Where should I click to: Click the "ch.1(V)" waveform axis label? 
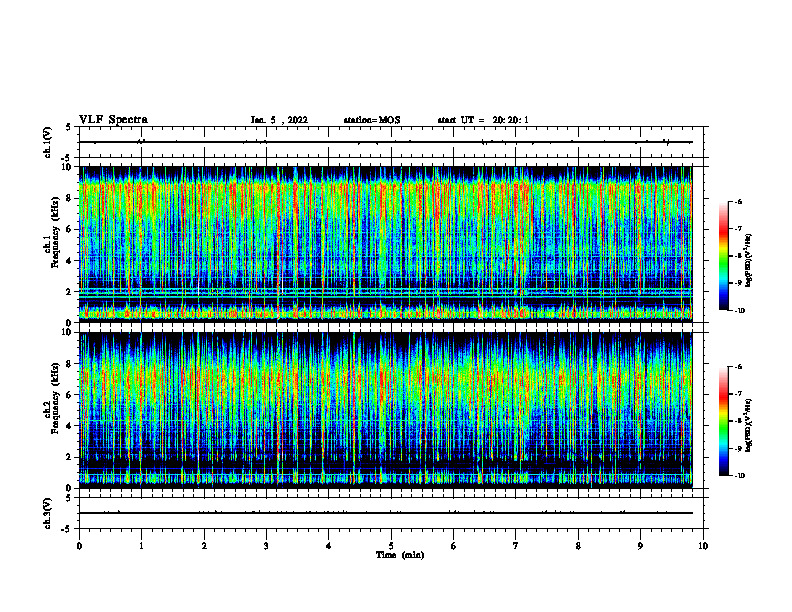(x=48, y=142)
